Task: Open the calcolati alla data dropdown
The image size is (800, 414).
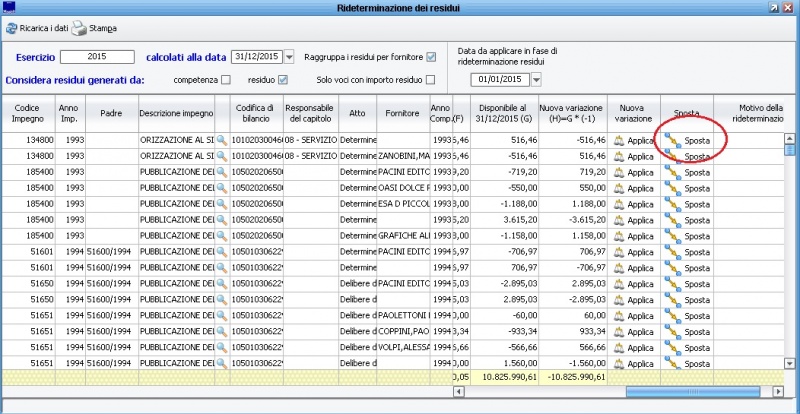Action: (x=289, y=57)
